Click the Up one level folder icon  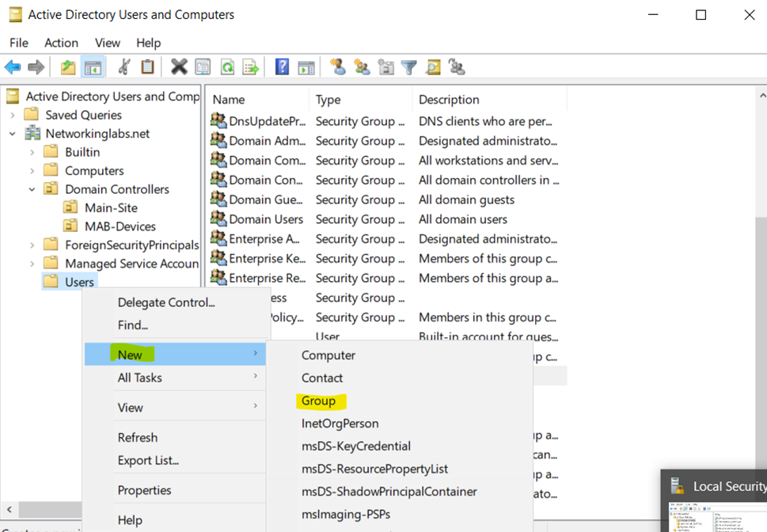(68, 67)
